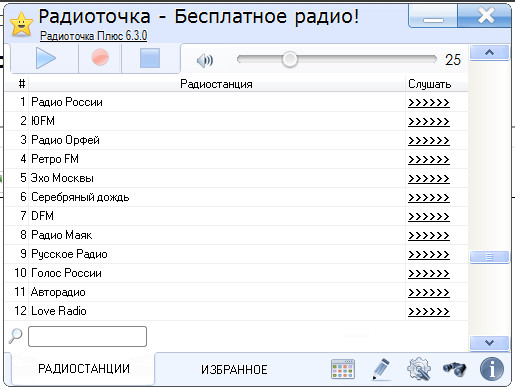The width and height of the screenshot is (515, 390).
Task: Select the ЮFM station name
Action: [x=43, y=121]
